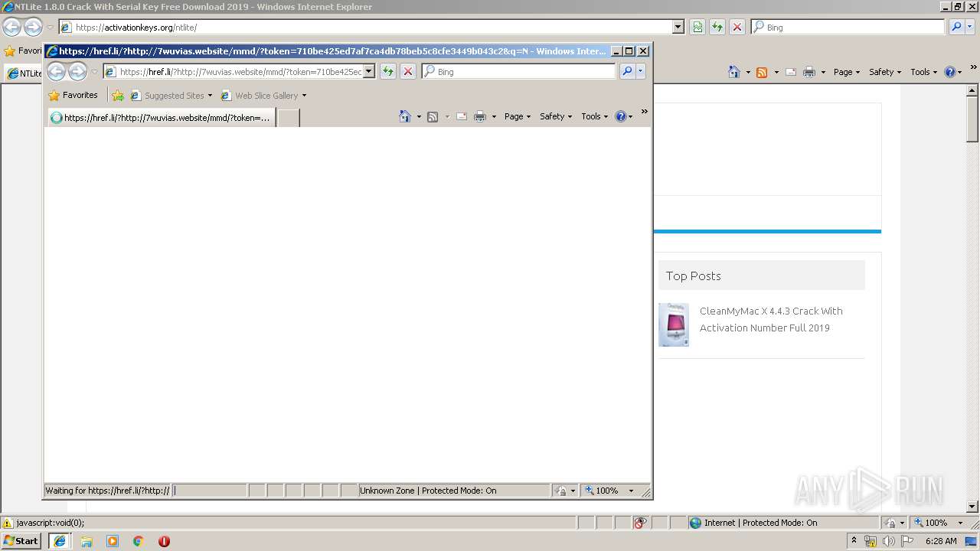Click Feeds RSS icon in front popup
Viewport: 980px width, 551px height.
[x=433, y=116]
